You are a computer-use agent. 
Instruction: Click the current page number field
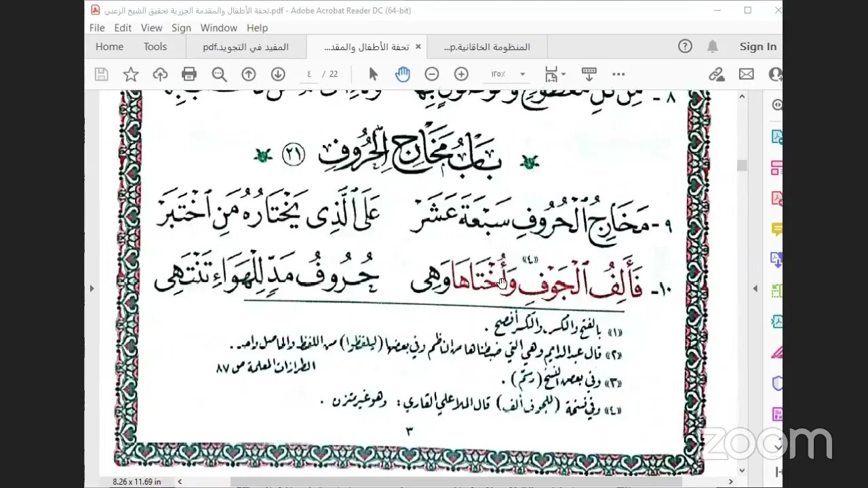(x=309, y=75)
